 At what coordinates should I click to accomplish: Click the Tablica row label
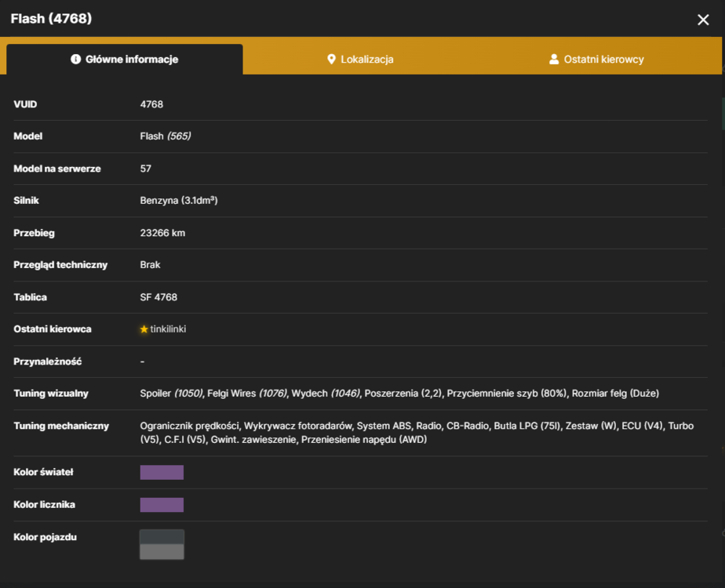coord(30,297)
